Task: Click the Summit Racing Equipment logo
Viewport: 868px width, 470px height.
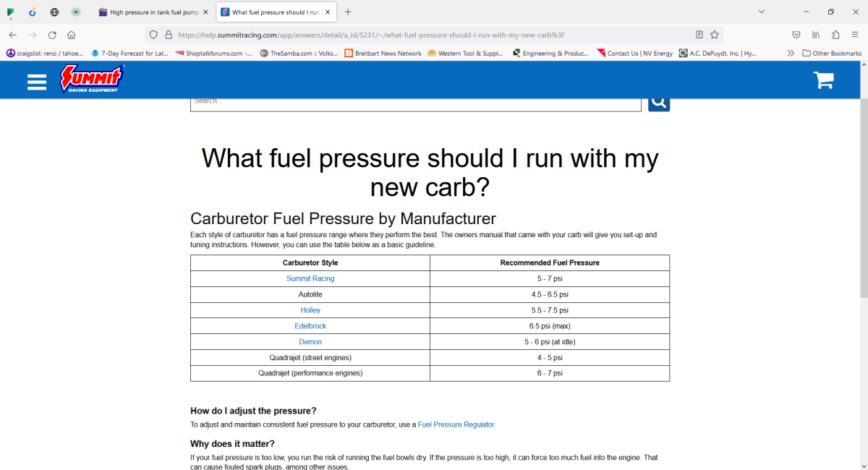Action: click(93, 79)
